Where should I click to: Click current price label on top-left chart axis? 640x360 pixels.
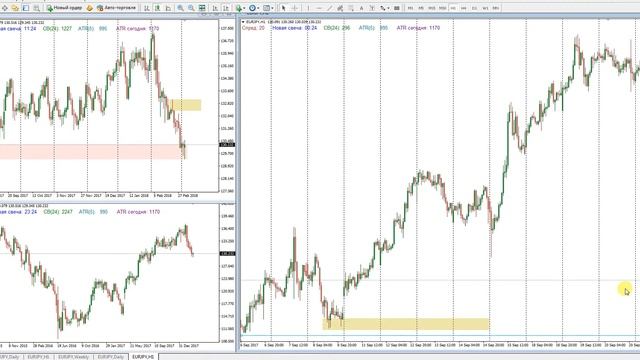click(227, 144)
